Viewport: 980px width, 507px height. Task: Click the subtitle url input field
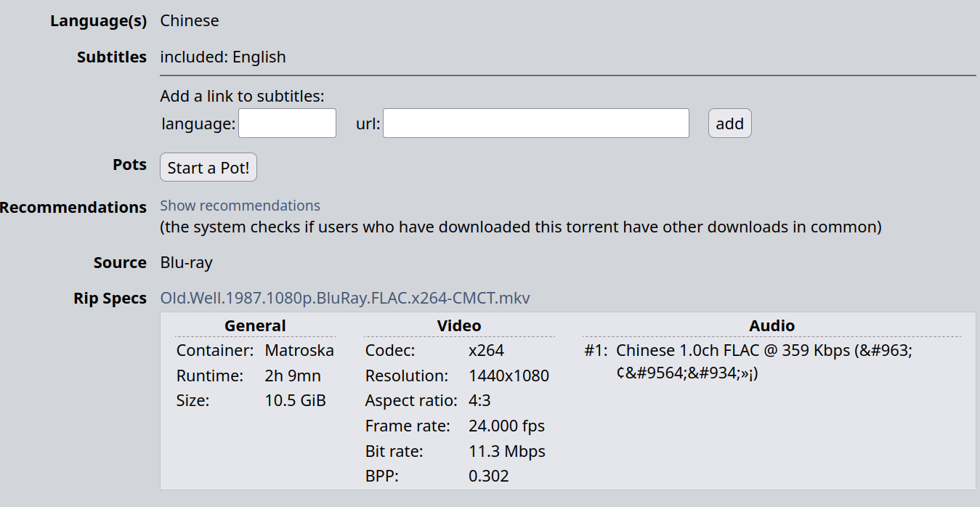coord(536,123)
